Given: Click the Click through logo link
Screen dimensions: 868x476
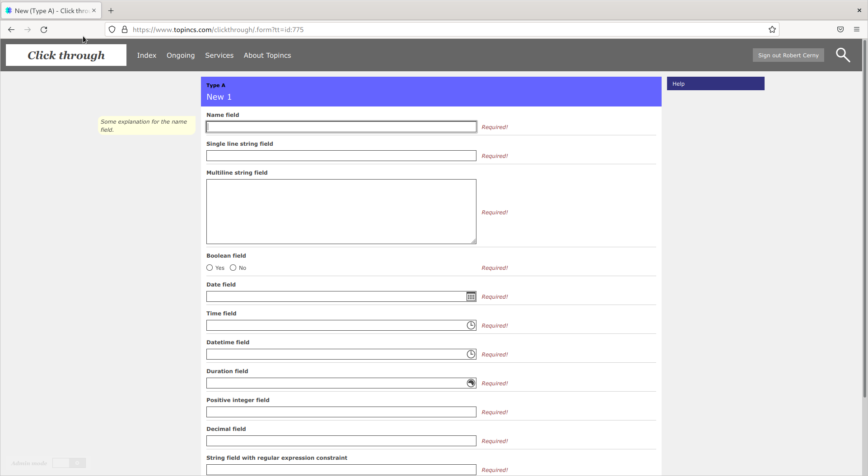Looking at the screenshot, I should 66,55.
